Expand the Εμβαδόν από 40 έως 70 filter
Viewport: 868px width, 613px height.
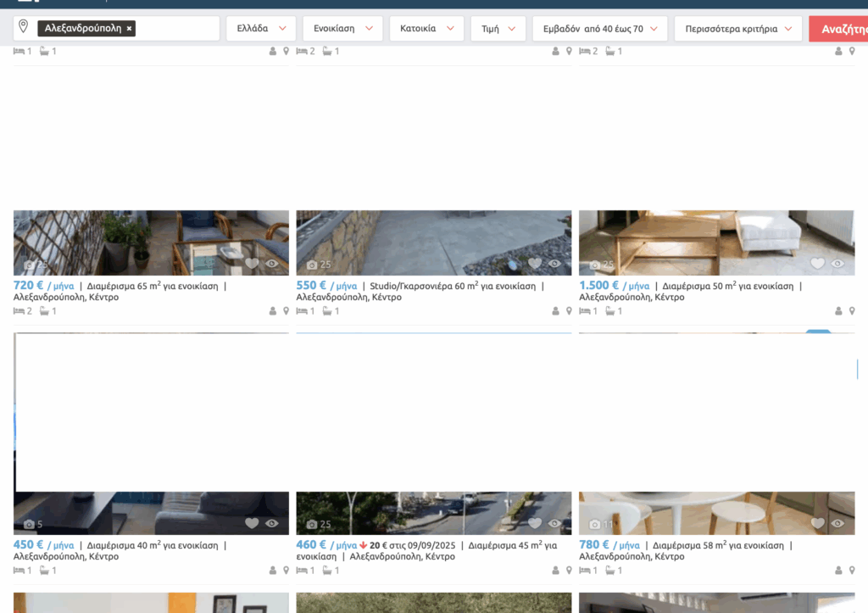tap(599, 29)
